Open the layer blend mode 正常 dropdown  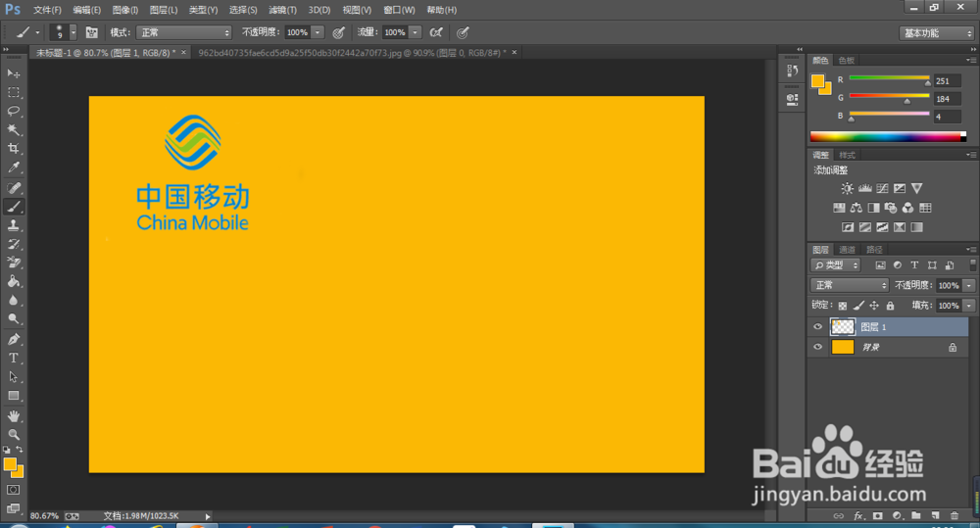850,285
